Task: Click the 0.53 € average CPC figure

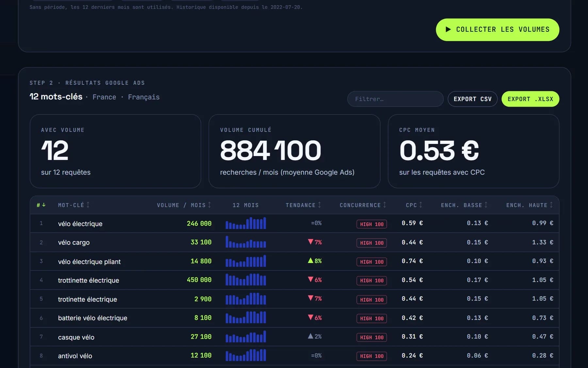Action: coord(439,150)
